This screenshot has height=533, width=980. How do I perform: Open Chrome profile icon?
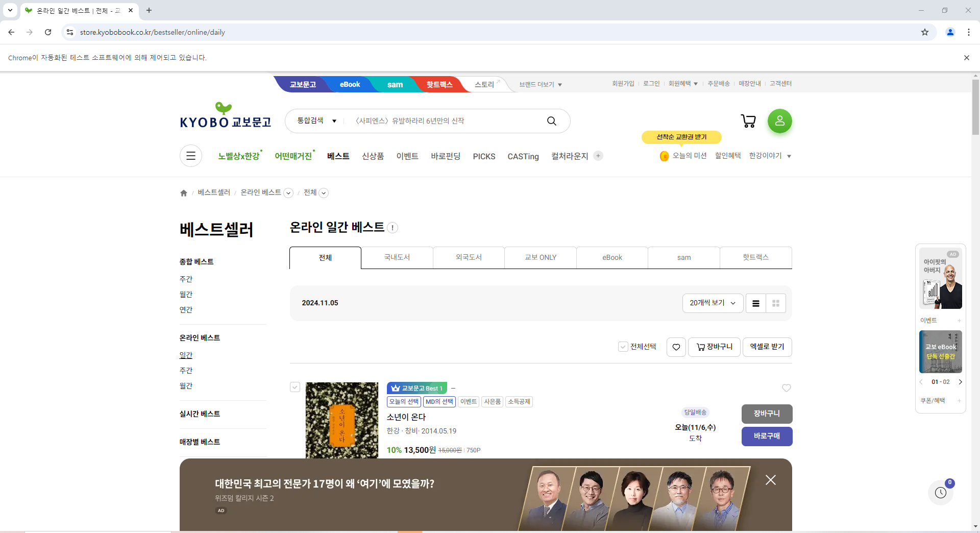(x=950, y=32)
